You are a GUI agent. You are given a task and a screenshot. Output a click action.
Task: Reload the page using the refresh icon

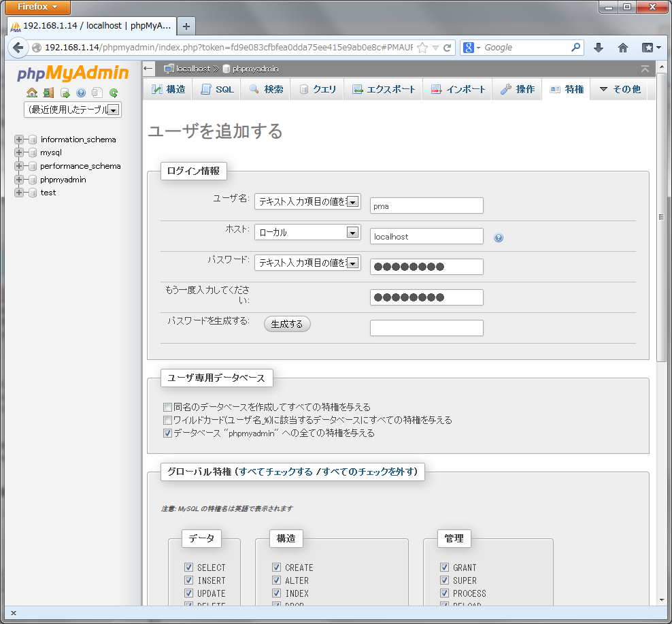(x=447, y=48)
